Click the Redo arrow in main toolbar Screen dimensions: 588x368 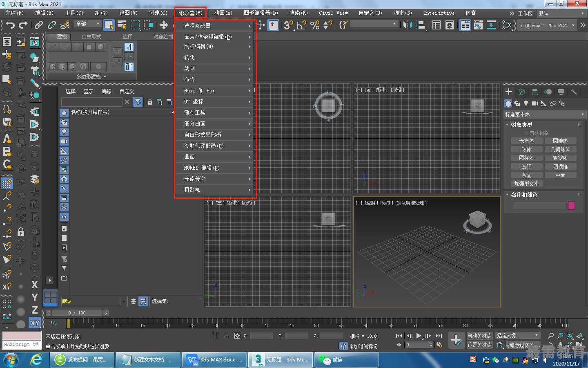tap(23, 25)
